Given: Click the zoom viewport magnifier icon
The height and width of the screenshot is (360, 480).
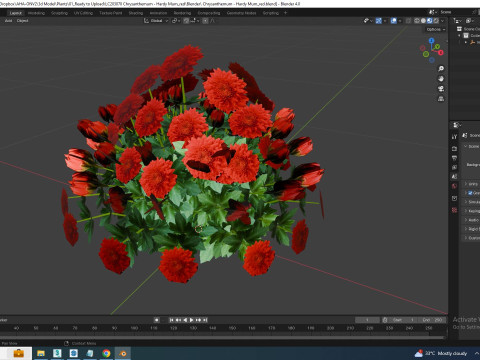Looking at the screenshot, I should pyautogui.click(x=441, y=69).
